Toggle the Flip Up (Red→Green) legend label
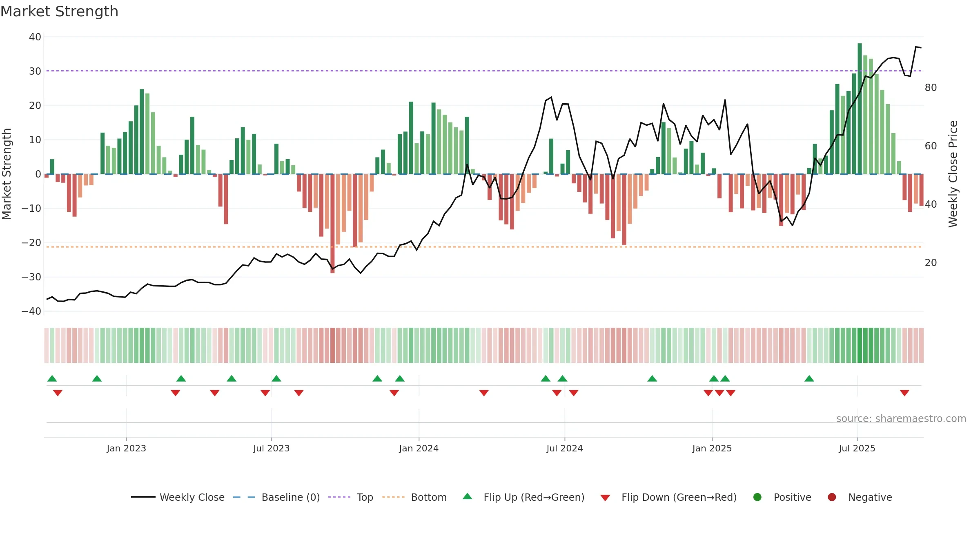 pos(534,498)
